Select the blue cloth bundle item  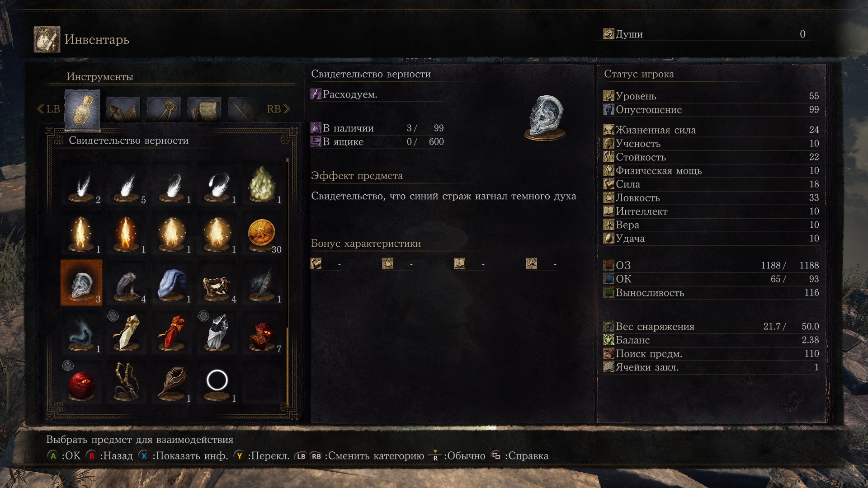172,283
